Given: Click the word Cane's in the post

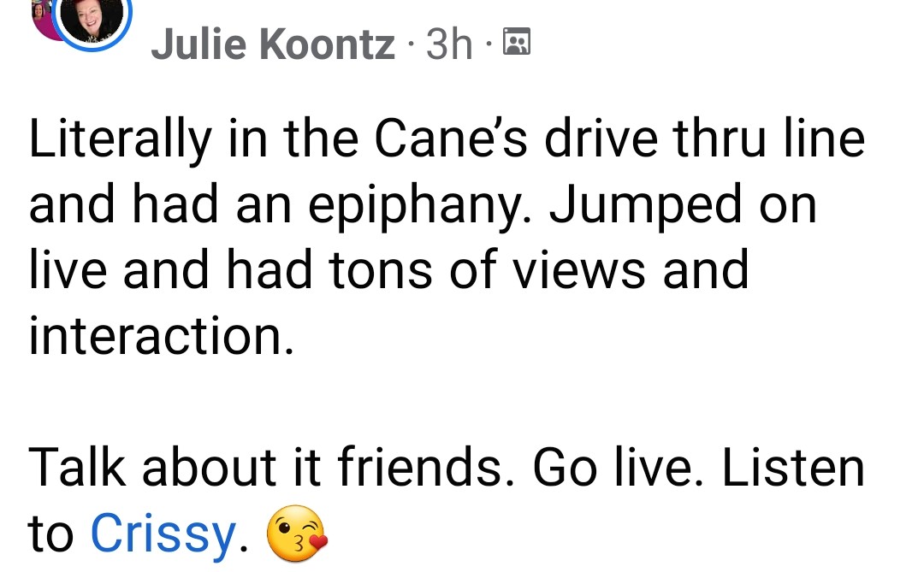Looking at the screenshot, I should pos(451,139).
